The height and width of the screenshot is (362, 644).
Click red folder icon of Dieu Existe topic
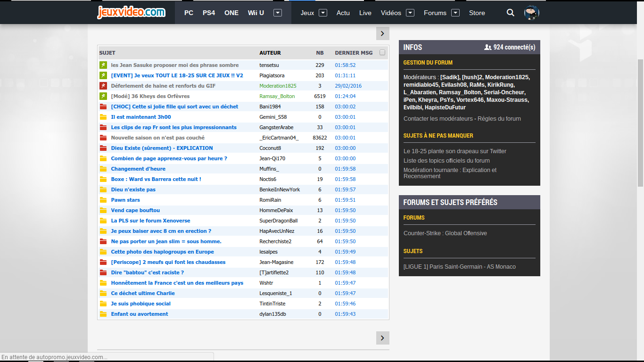pyautogui.click(x=103, y=148)
